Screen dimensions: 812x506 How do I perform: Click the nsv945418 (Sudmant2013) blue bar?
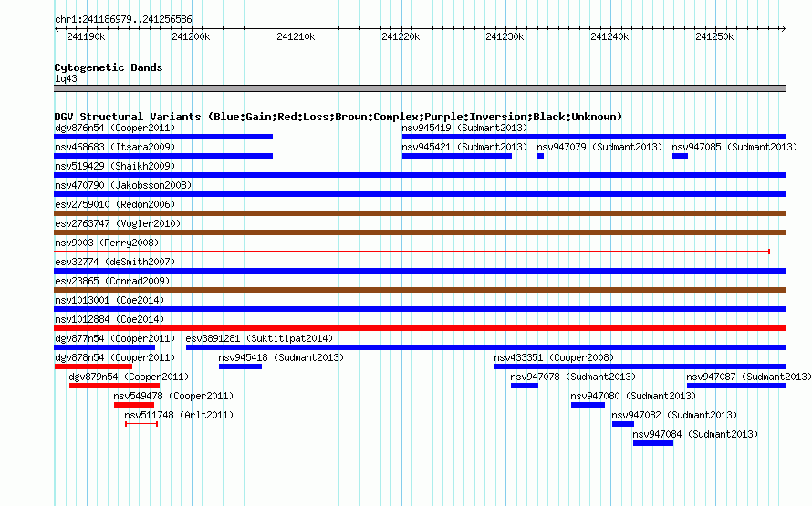pyautogui.click(x=240, y=367)
